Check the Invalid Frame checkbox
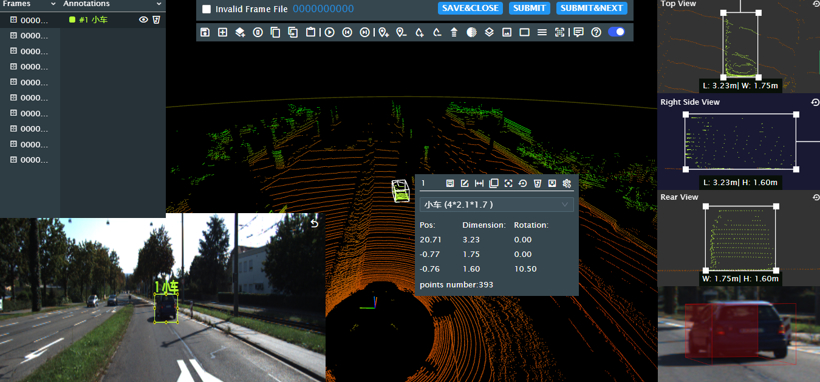The height and width of the screenshot is (382, 820). (207, 9)
